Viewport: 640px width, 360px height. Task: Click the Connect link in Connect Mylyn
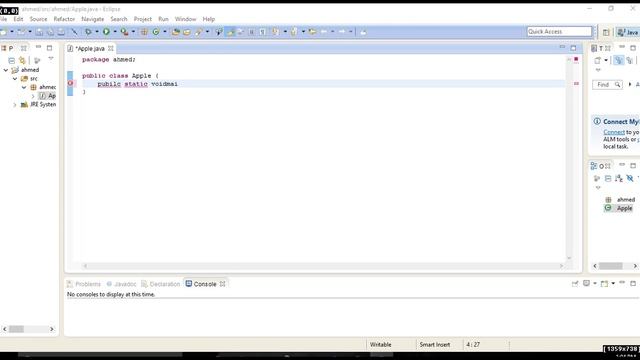[x=614, y=132]
